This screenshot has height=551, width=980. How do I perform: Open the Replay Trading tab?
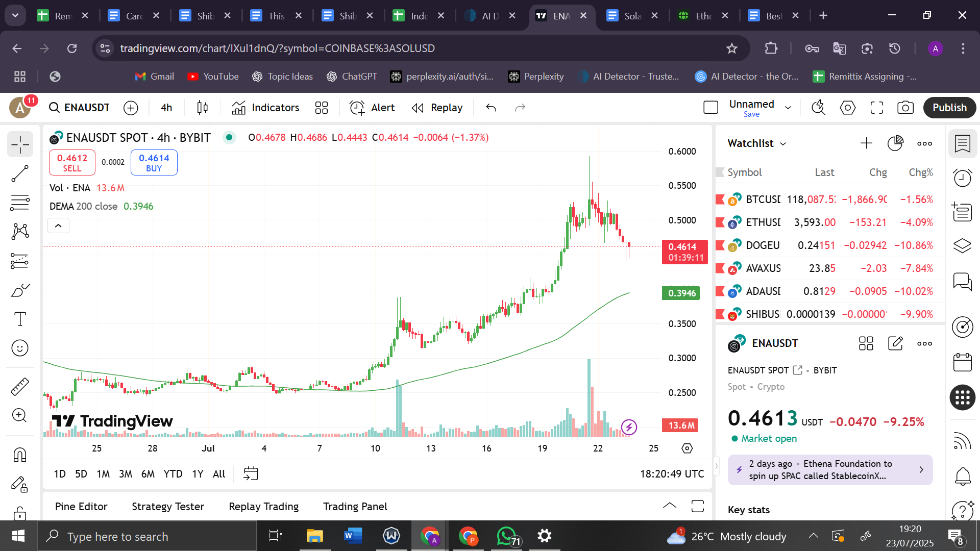pos(264,507)
